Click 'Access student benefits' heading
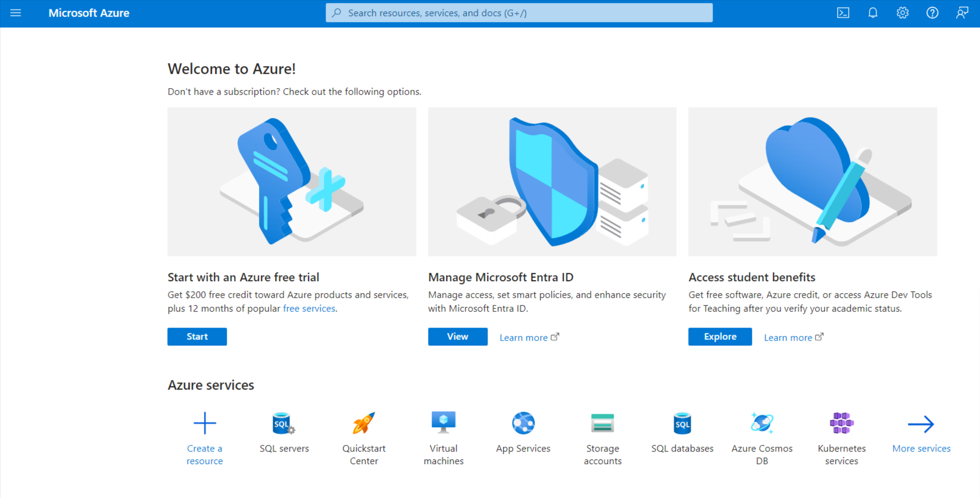 [752, 277]
